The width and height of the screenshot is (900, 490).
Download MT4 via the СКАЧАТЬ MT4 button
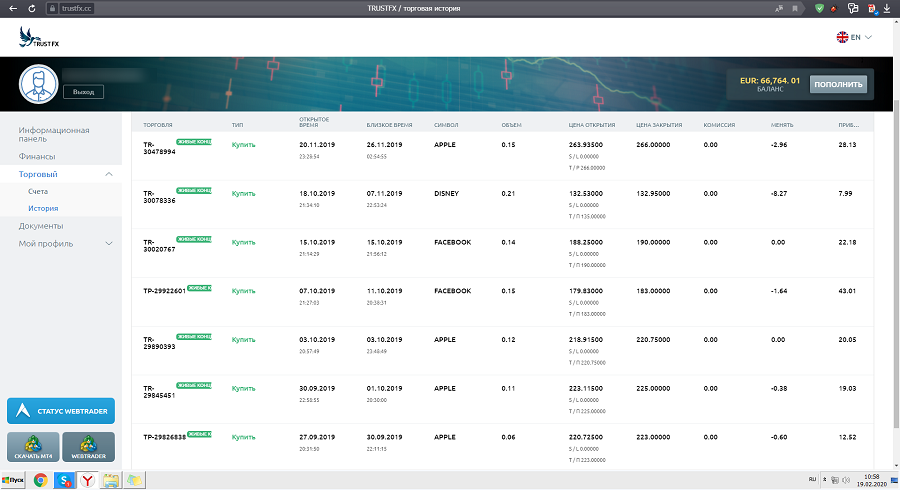click(x=33, y=447)
